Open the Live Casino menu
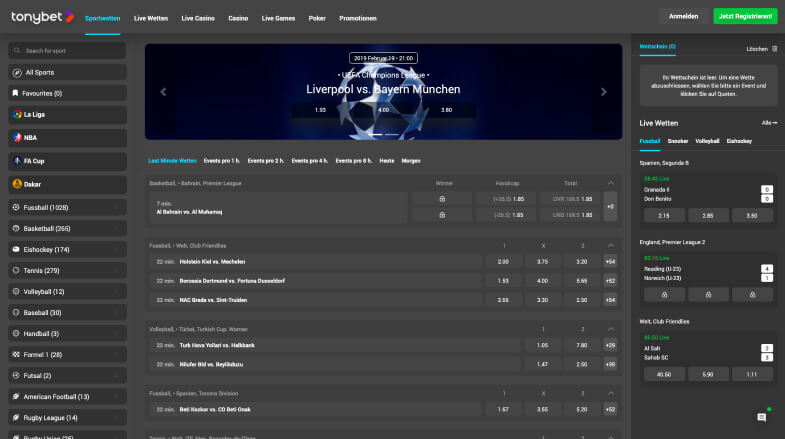The width and height of the screenshot is (785, 439). click(198, 19)
